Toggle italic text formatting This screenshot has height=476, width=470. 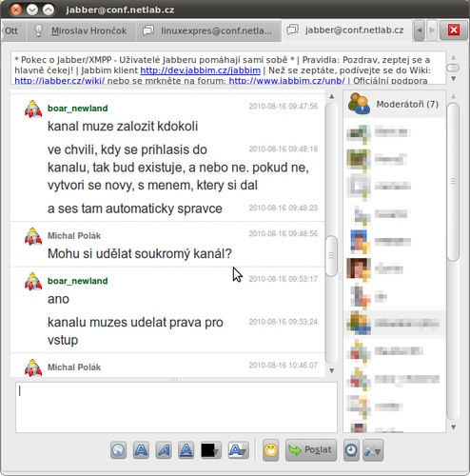click(x=164, y=450)
